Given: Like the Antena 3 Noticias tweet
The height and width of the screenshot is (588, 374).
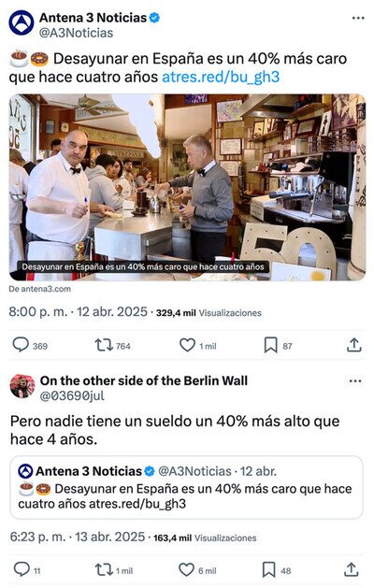Looking at the screenshot, I should (187, 345).
